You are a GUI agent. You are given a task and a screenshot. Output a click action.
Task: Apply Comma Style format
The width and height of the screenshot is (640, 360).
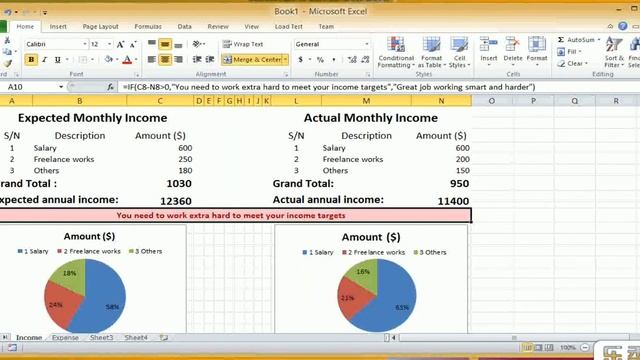click(333, 60)
